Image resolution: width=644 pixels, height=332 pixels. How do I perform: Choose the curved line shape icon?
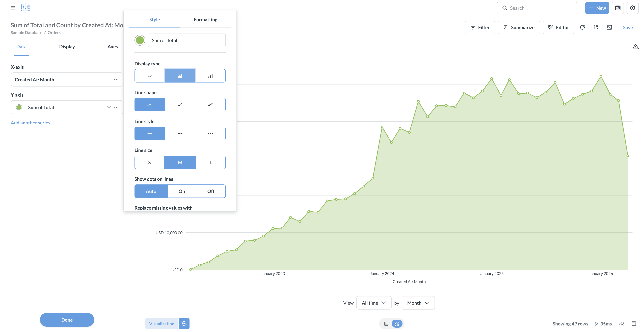[180, 104]
